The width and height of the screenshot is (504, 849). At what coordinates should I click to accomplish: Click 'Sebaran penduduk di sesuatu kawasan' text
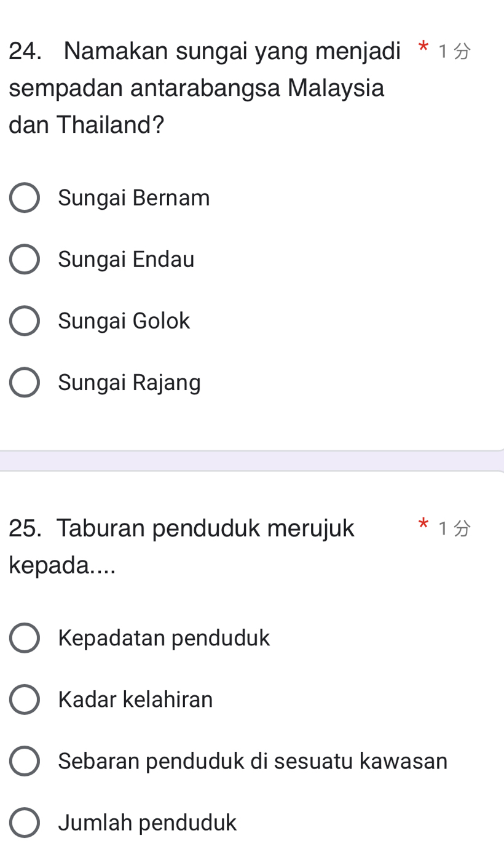coord(253,761)
